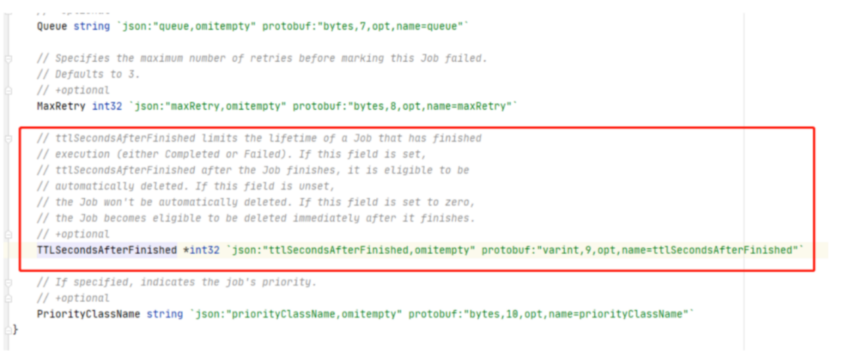
Task: Click the int32 type after MaxRetry
Action: coord(105,106)
